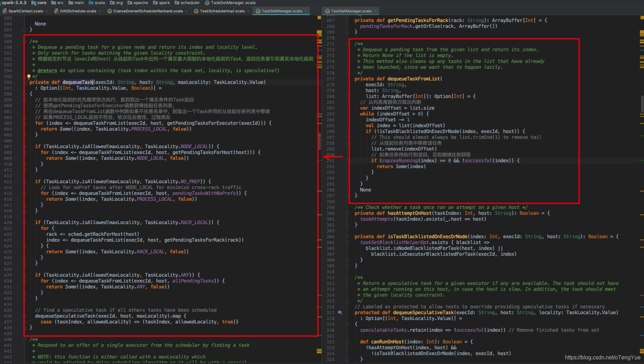Click the apache package icon in breadcrumbs
This screenshot has height=364, width=644.
130,3
